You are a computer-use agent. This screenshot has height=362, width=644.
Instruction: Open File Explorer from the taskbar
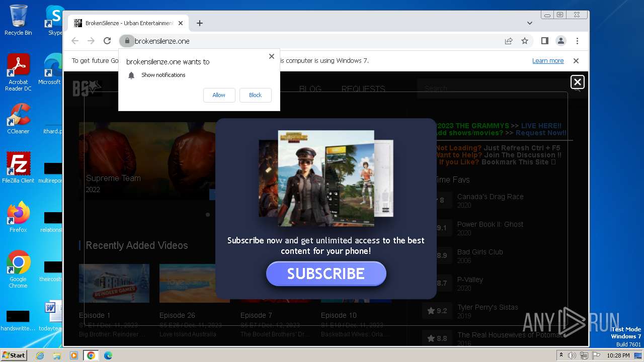57,355
